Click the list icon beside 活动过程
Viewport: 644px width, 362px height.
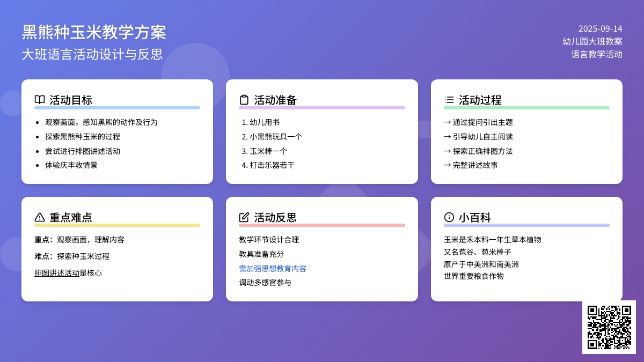449,100
